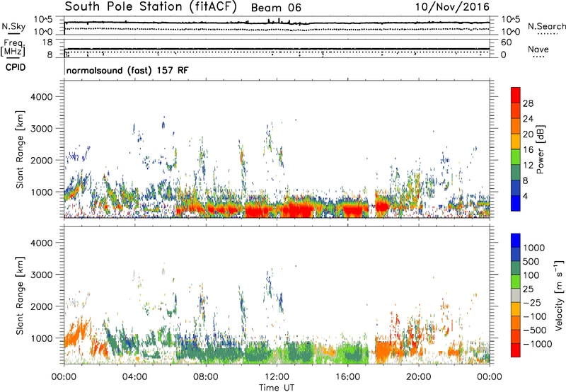The width and height of the screenshot is (566, 392).
Task: Click the blue swatch of Power colorbar
Action: [x=516, y=203]
